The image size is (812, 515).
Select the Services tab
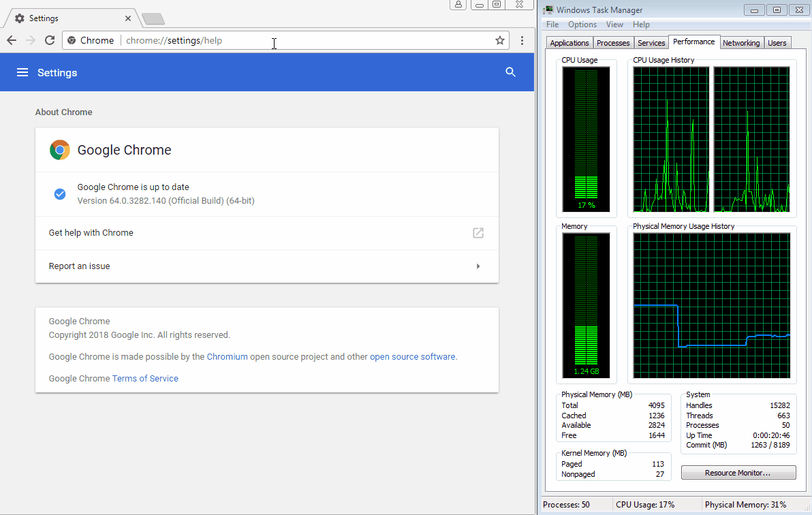click(x=651, y=43)
